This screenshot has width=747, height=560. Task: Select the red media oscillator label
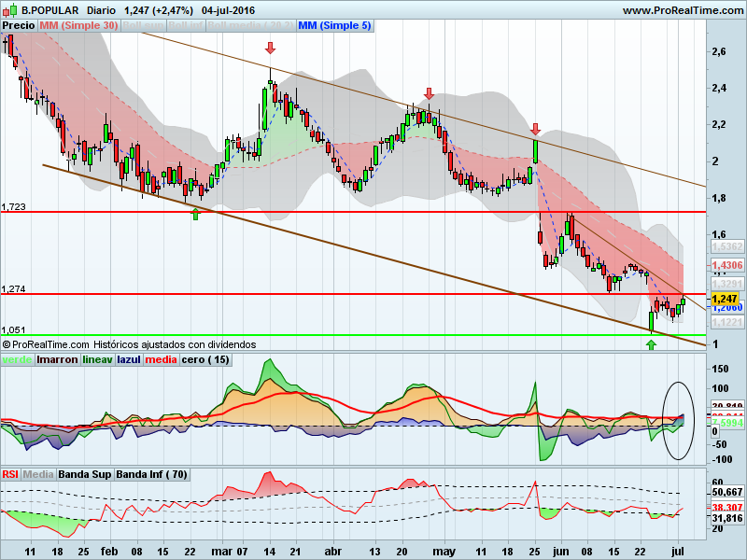(161, 359)
